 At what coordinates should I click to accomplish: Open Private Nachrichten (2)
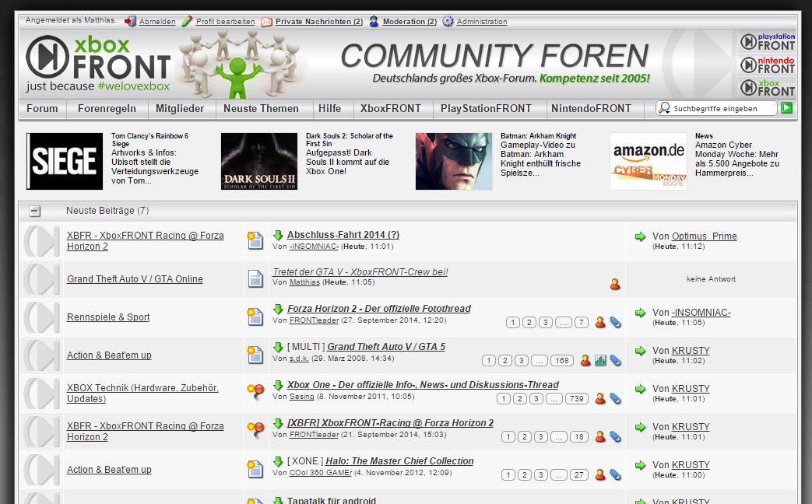[x=318, y=22]
